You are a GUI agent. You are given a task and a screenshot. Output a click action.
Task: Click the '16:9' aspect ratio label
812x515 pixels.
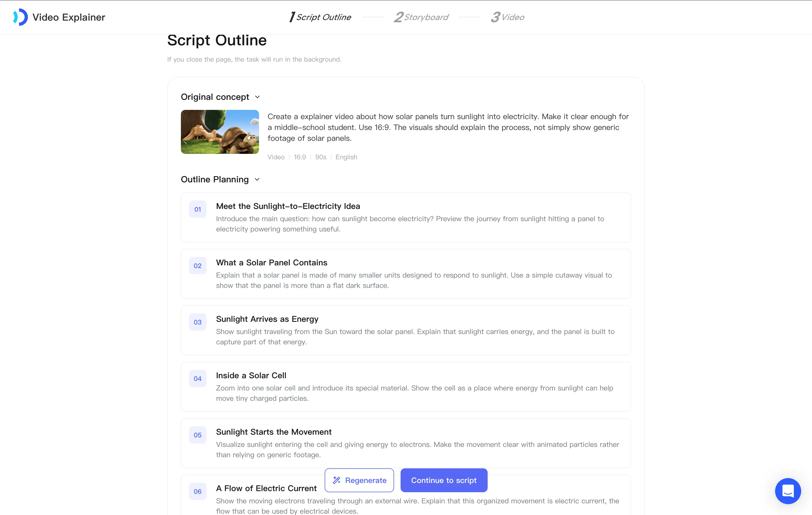coord(300,157)
